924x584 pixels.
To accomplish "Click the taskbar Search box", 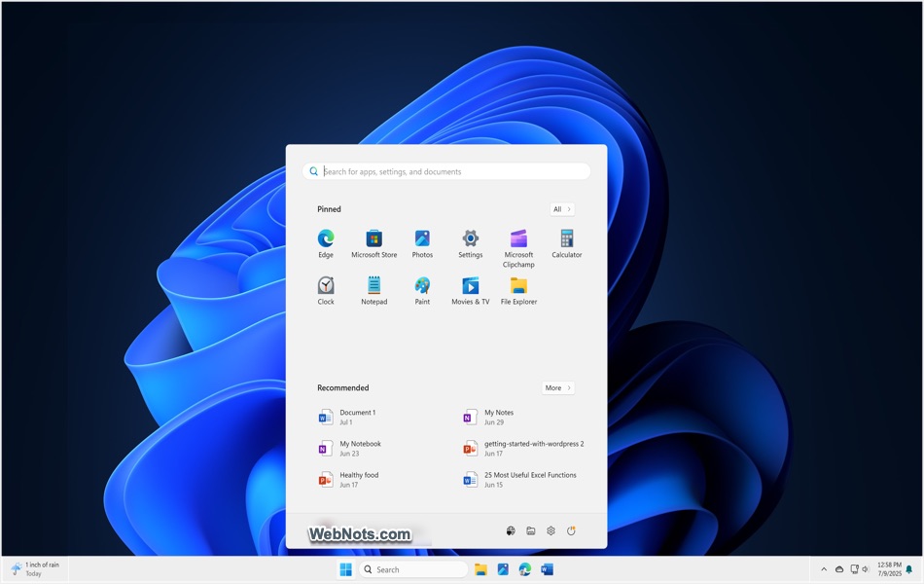I will coord(413,569).
